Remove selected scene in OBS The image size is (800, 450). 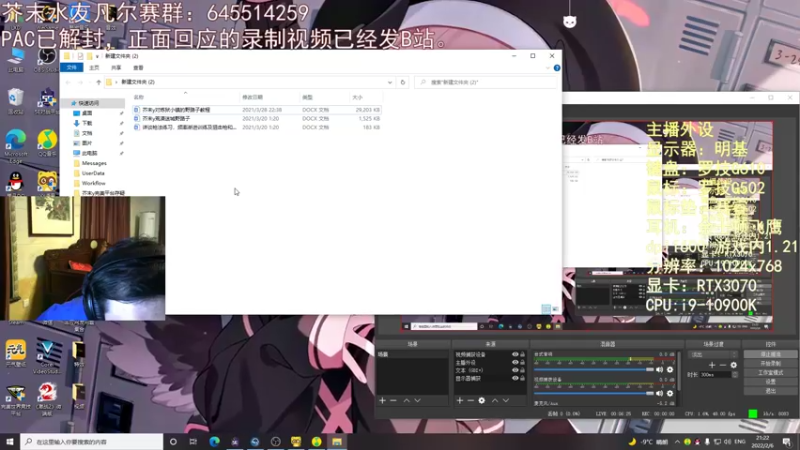pyautogui.click(x=393, y=401)
